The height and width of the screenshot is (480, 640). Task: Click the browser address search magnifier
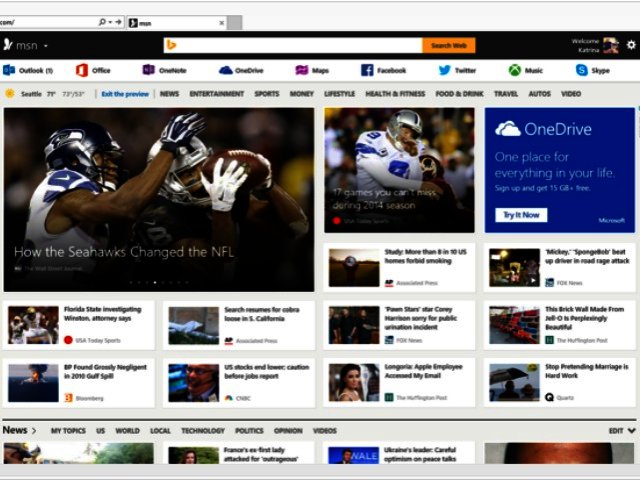[x=102, y=22]
